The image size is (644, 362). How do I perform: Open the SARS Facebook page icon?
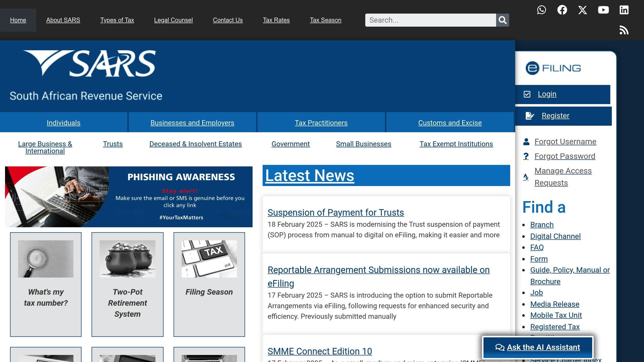(562, 10)
